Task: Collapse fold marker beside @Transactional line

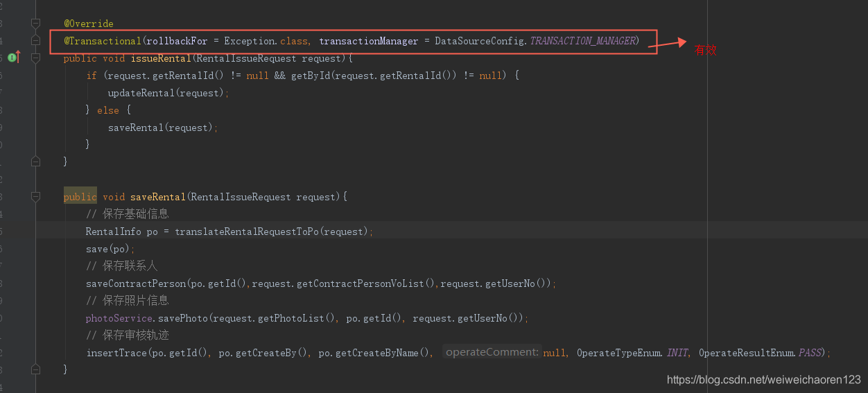Action: pos(36,41)
